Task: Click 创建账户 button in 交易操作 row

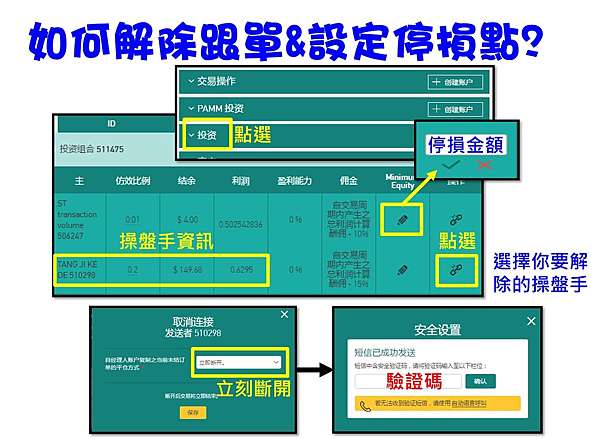Action: click(455, 82)
